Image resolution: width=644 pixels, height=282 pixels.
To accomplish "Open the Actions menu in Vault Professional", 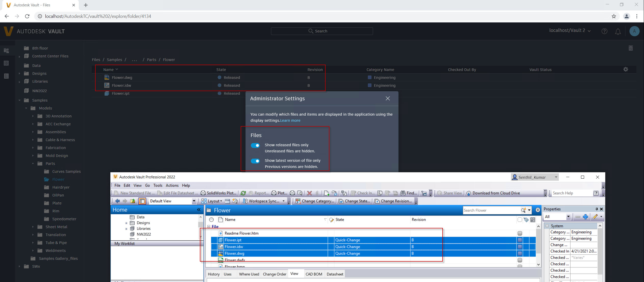I will click(172, 186).
